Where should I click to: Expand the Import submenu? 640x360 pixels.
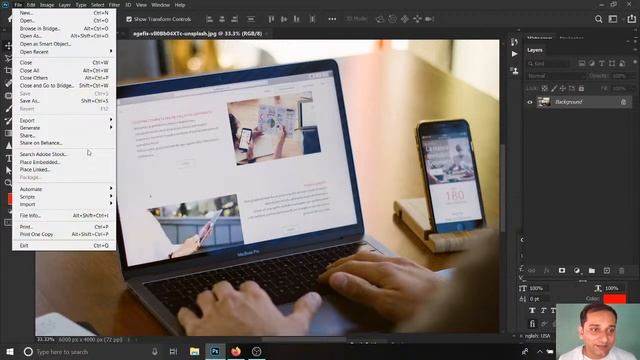click(64, 204)
